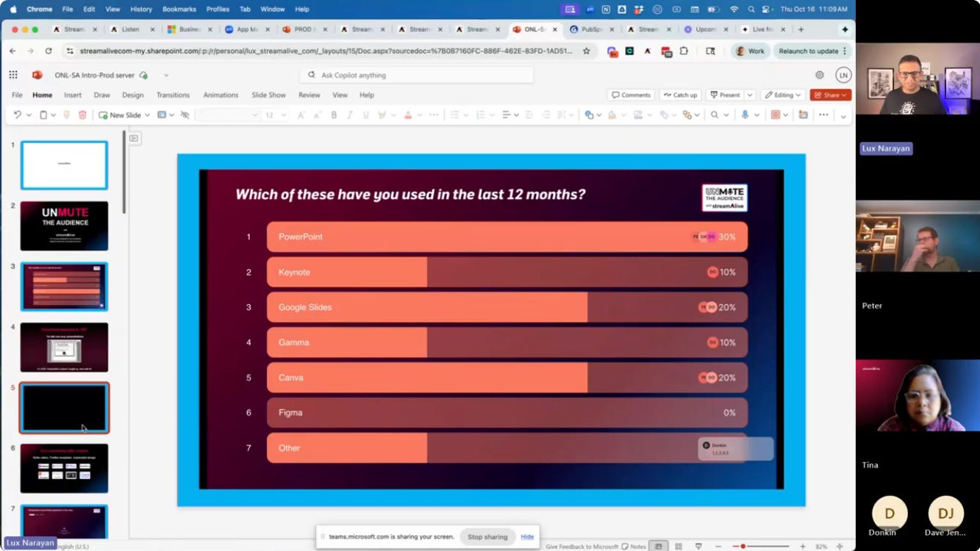Open New Slide dropdown arrow
Screen dimensions: 980x551
(x=147, y=115)
